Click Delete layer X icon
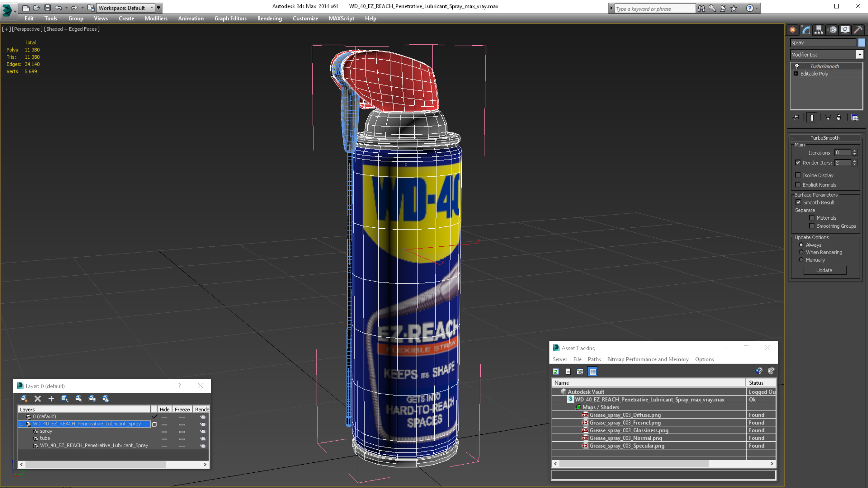The height and width of the screenshot is (488, 868). 37,399
